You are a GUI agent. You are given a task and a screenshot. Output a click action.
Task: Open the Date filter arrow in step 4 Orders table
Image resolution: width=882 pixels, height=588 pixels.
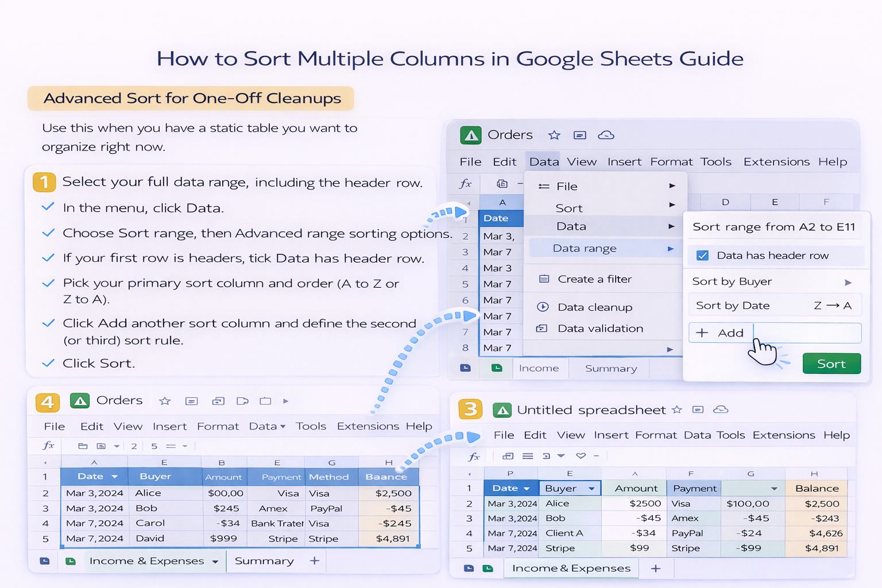click(114, 477)
